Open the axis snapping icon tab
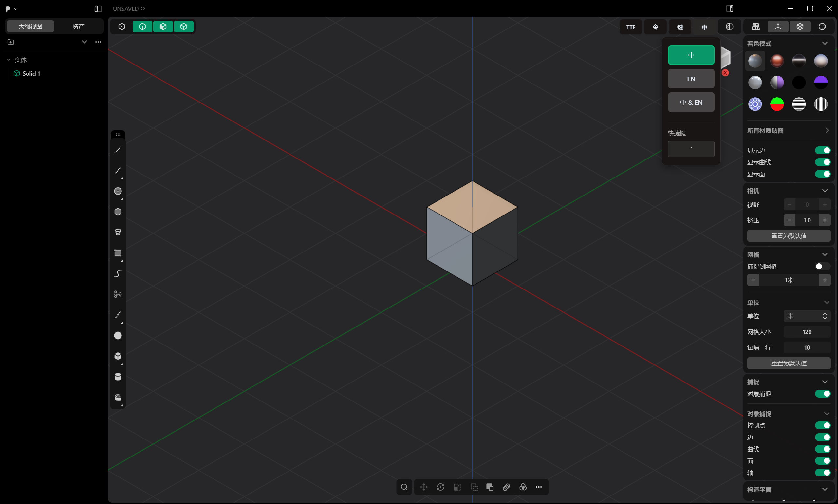 (x=778, y=27)
